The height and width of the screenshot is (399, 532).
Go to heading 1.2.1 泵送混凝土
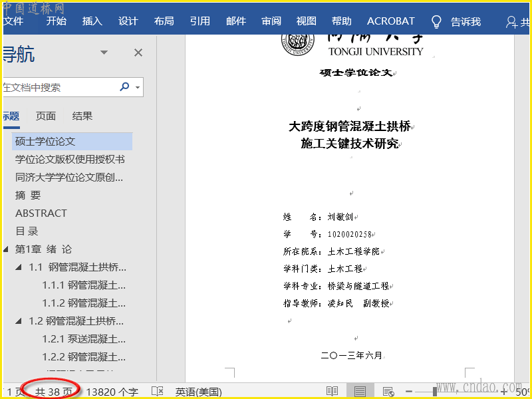tap(84, 339)
